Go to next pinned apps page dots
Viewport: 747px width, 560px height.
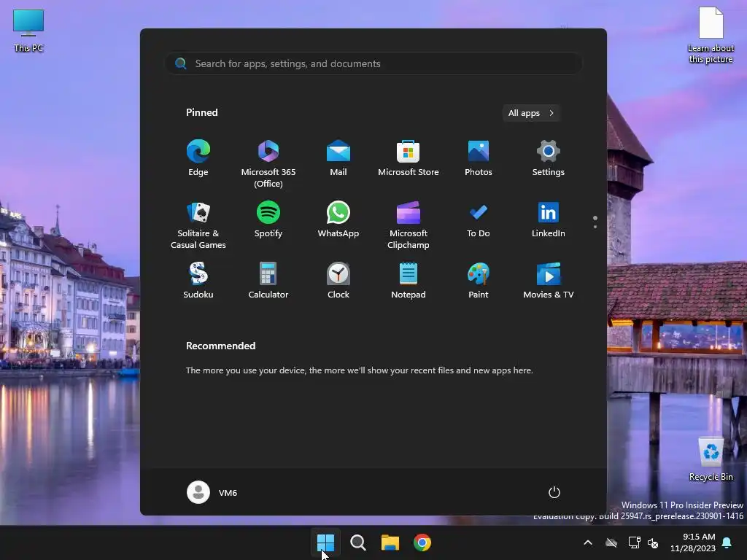595,222
